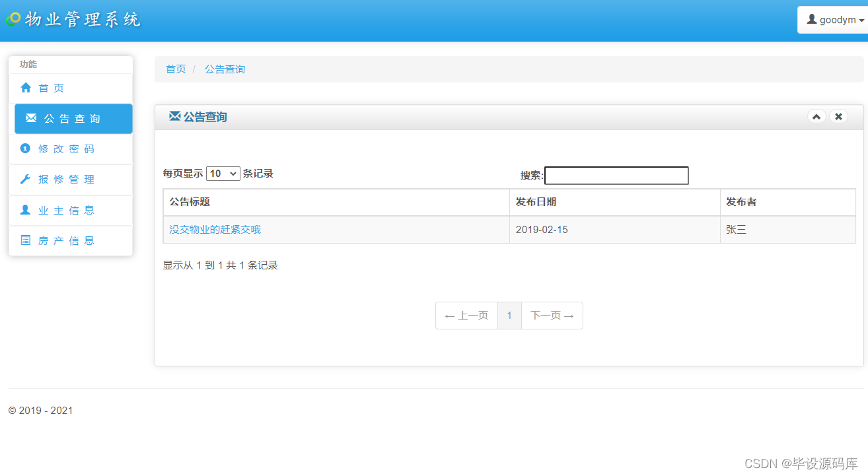The image size is (868, 476).
Task: Click the user avatar icon beside goodym
Action: [x=812, y=19]
